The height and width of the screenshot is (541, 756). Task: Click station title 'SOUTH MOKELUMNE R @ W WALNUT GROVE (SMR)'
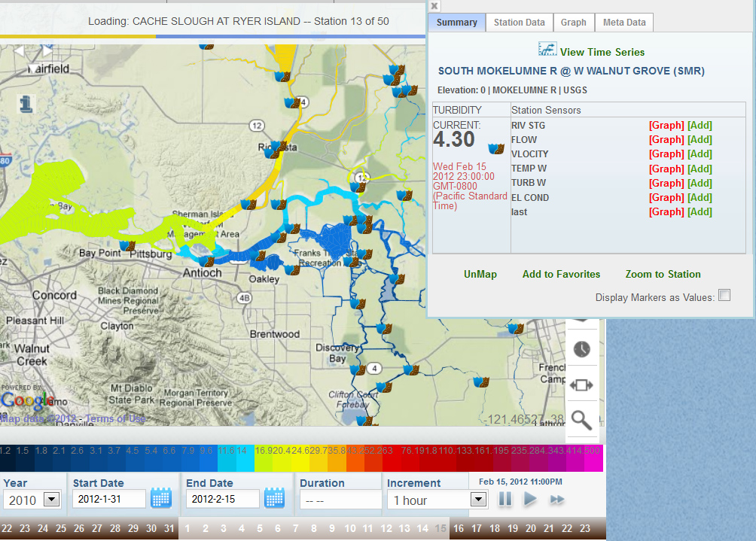572,71
